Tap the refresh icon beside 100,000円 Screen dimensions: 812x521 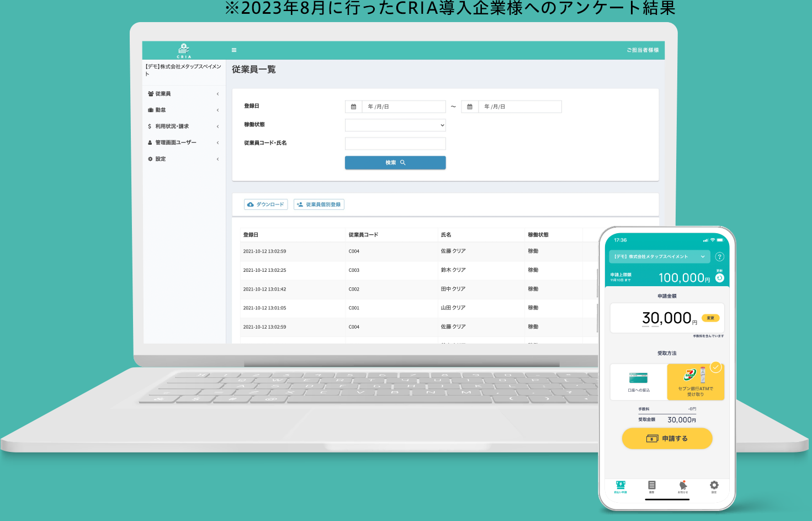click(719, 278)
